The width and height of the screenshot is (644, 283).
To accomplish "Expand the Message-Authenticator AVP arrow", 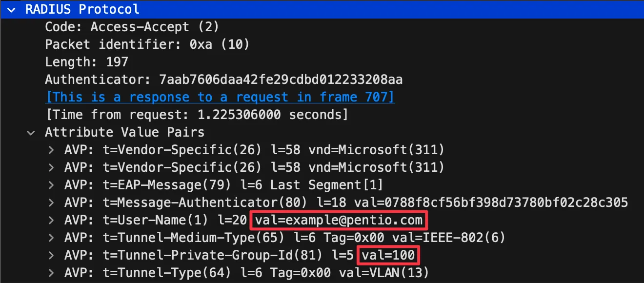I will pyautogui.click(x=51, y=202).
